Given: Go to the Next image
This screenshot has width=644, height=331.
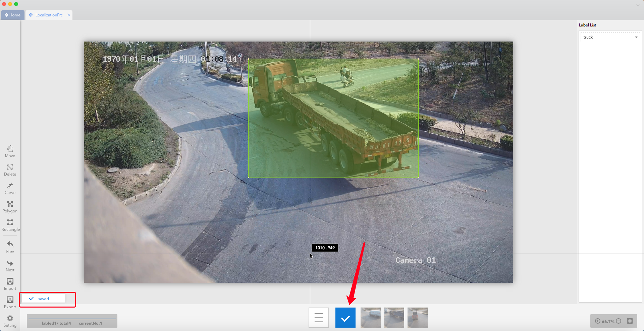Looking at the screenshot, I should 10,266.
